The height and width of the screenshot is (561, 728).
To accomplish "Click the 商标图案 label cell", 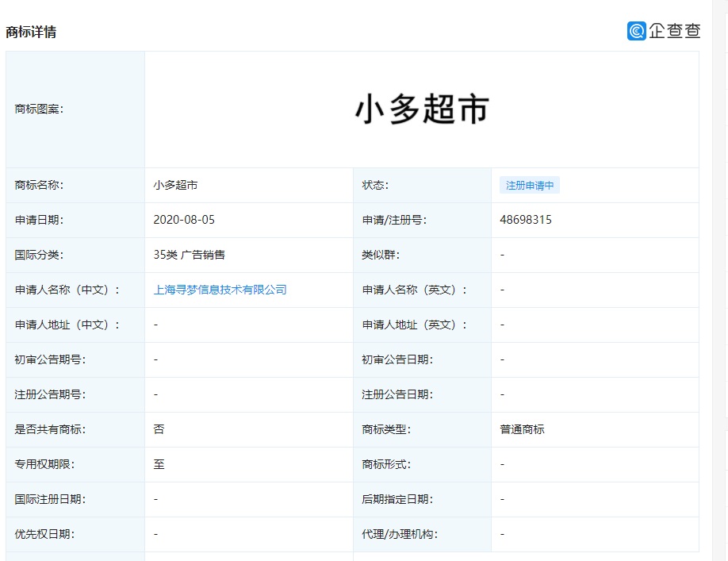I will tap(75, 110).
